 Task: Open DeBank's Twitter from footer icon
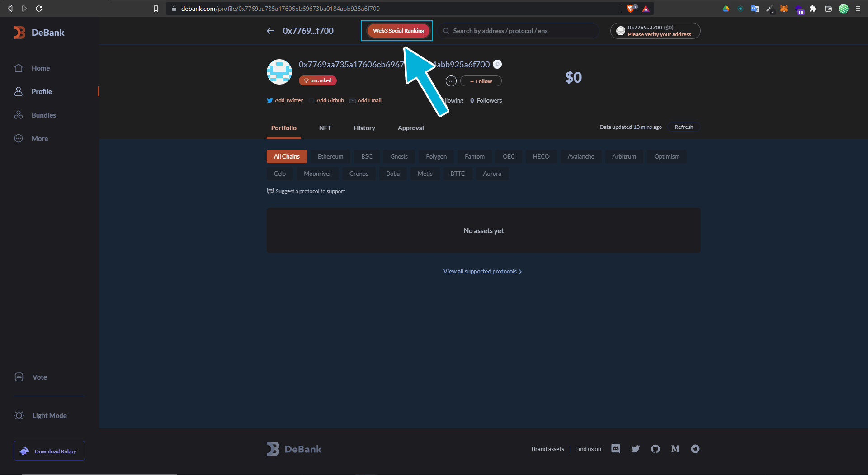click(x=635, y=449)
